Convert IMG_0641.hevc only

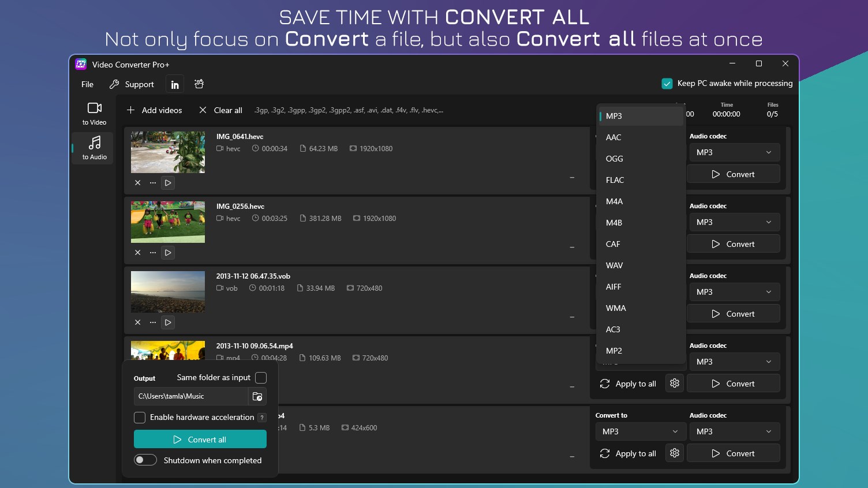tap(734, 174)
